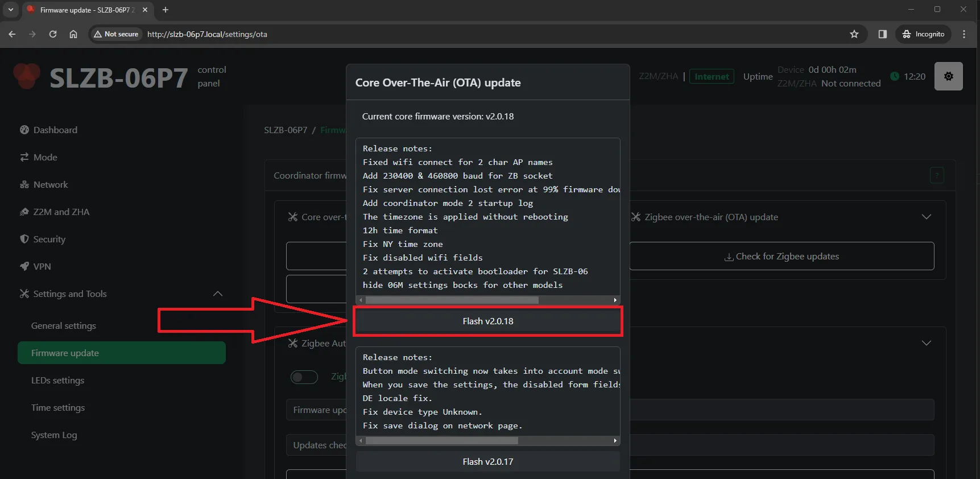Click the Dashboard palette icon in sidebar
The height and width of the screenshot is (479, 980).
tap(24, 130)
